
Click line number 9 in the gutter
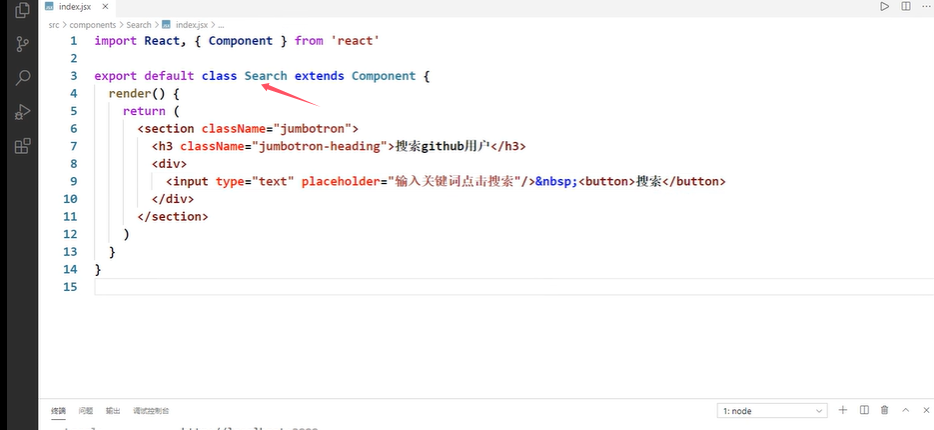coord(73,181)
